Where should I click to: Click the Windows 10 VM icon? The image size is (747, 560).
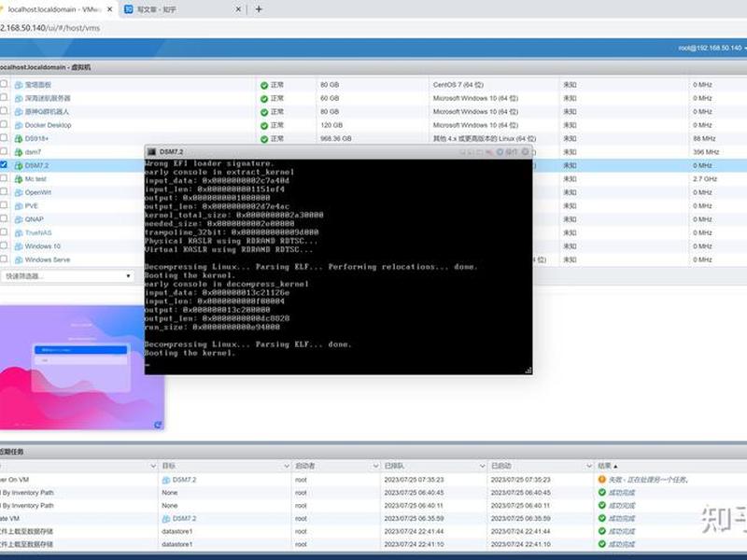(19, 246)
